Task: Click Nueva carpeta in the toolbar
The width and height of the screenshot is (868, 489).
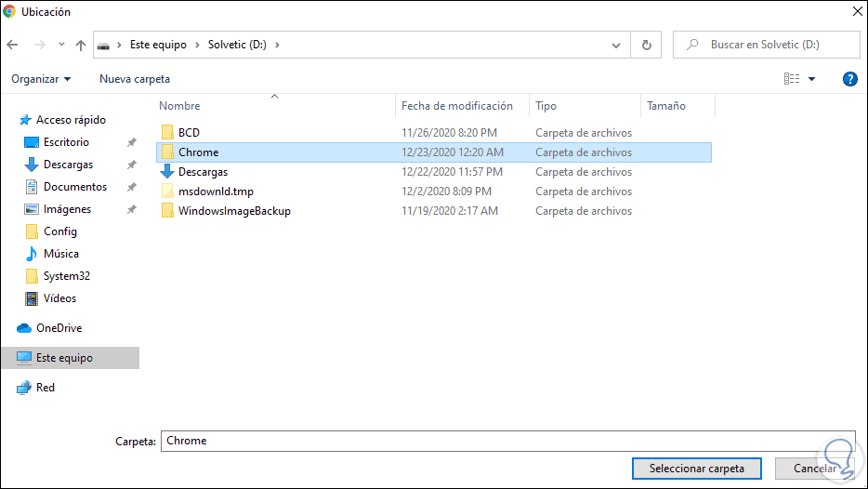Action: [135, 79]
